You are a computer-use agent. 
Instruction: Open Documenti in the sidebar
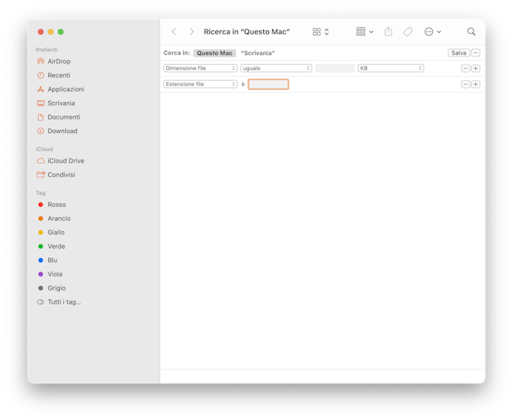63,117
